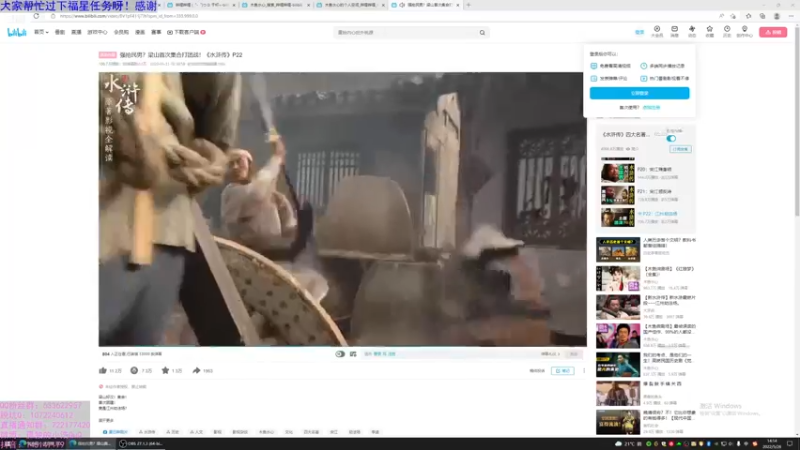Open the 首页 dropdown in the top navigation

pos(41,32)
